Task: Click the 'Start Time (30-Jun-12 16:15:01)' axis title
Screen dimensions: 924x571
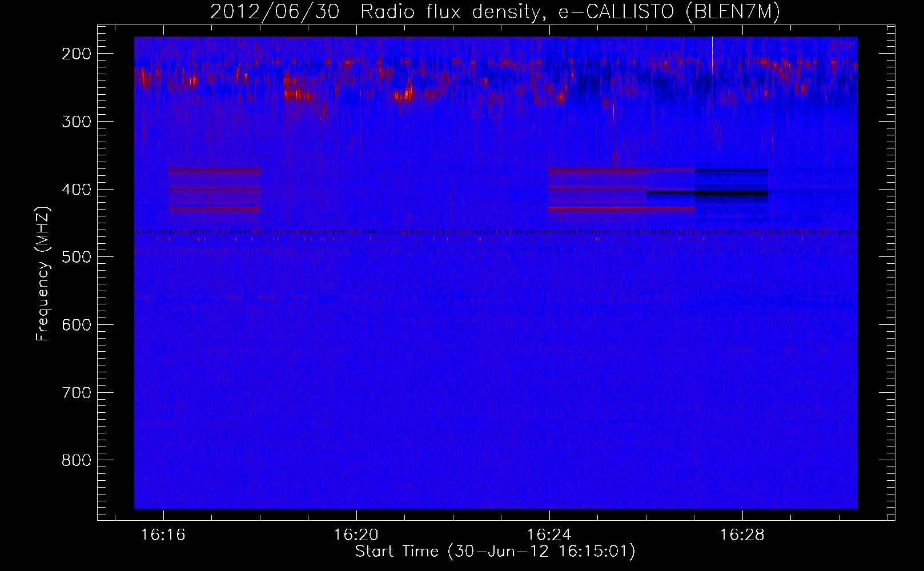Action: coord(495,552)
